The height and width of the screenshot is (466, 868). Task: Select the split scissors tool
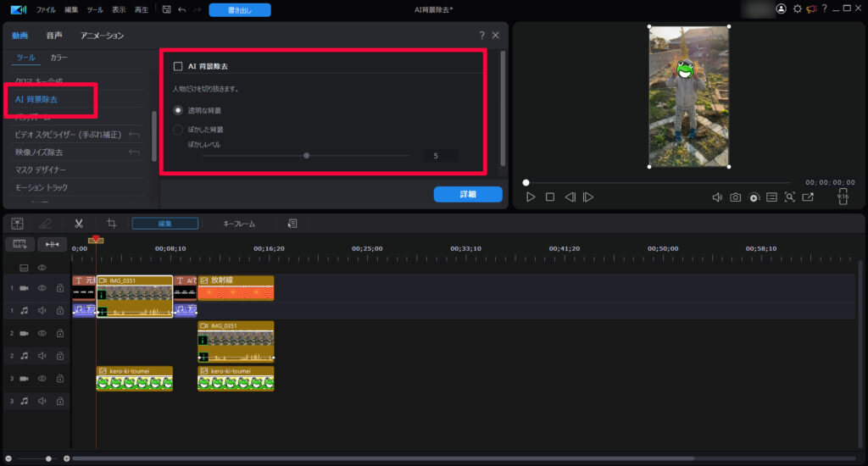[79, 224]
